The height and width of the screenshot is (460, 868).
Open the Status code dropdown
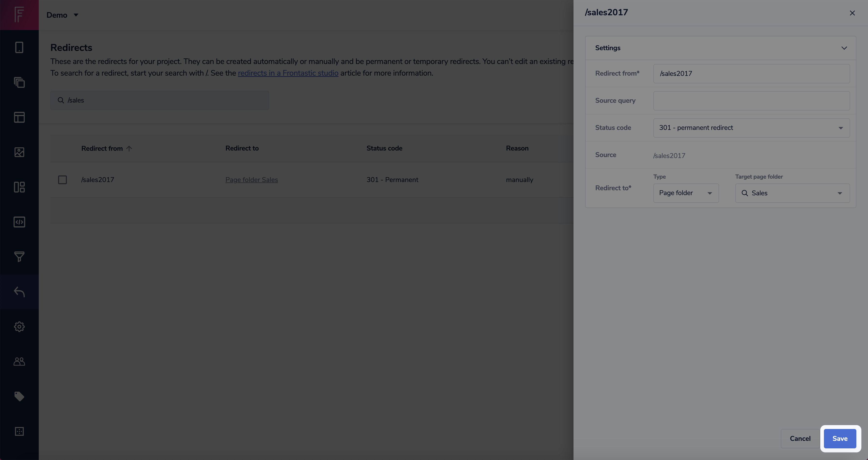(x=751, y=128)
